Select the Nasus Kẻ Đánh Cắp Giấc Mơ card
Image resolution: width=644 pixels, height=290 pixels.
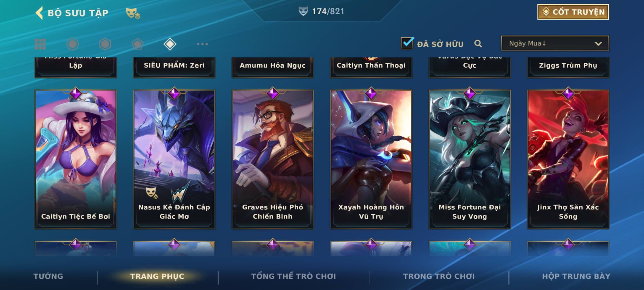click(174, 159)
